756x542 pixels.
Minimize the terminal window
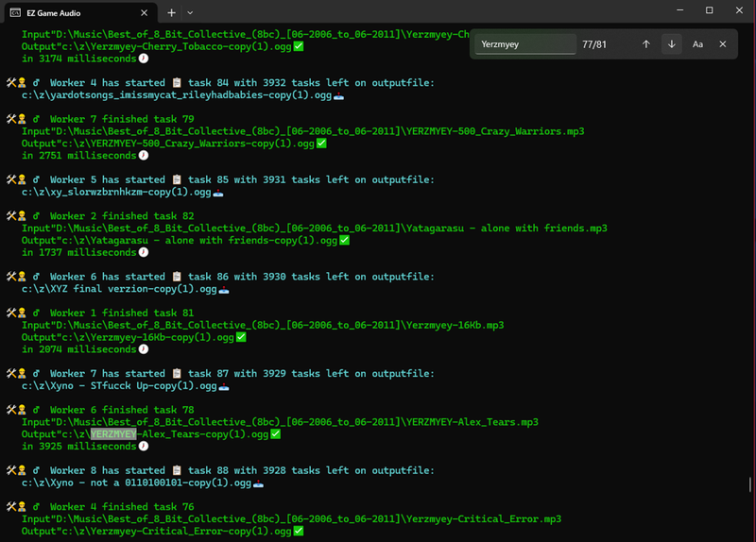pyautogui.click(x=679, y=10)
